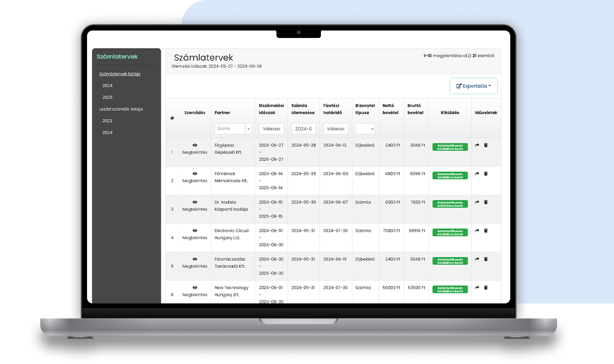Click the Számla ütemezése date filter field
614x364 pixels.
[303, 129]
